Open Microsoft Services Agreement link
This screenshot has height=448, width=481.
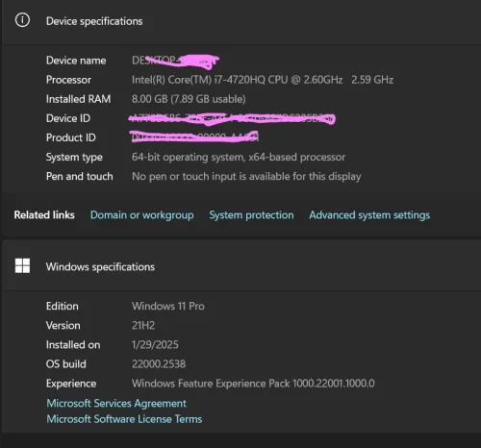[x=116, y=403]
